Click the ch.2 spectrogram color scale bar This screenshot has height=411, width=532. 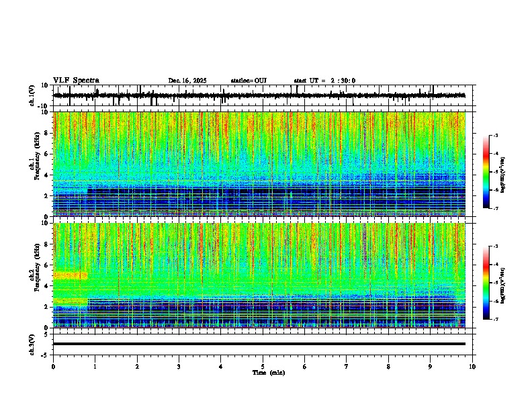coord(486,283)
